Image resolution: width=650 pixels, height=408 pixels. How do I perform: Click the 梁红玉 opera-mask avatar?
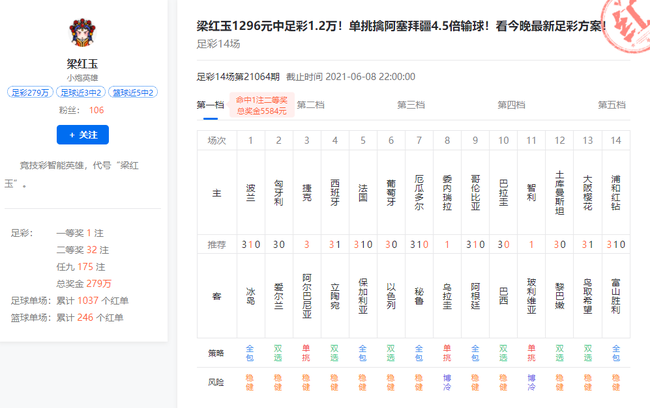click(x=82, y=32)
